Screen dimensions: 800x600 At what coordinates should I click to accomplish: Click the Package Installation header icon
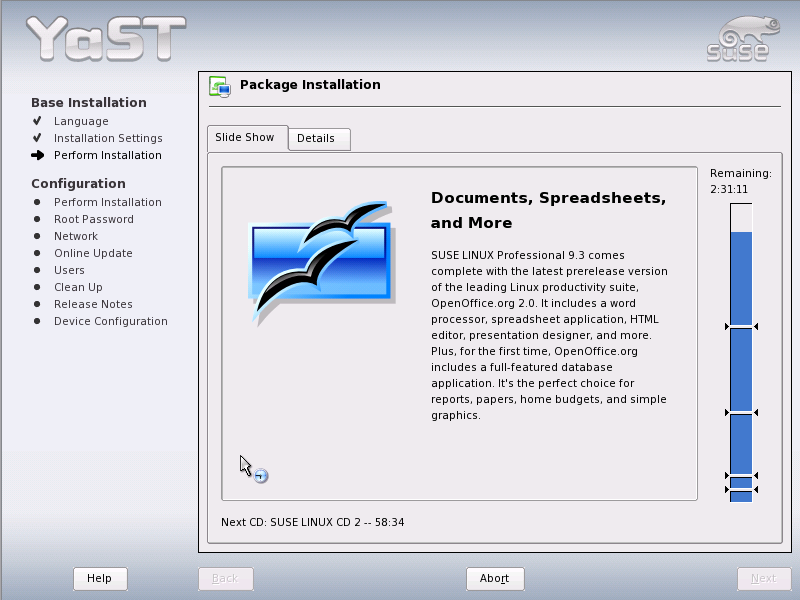coord(220,86)
